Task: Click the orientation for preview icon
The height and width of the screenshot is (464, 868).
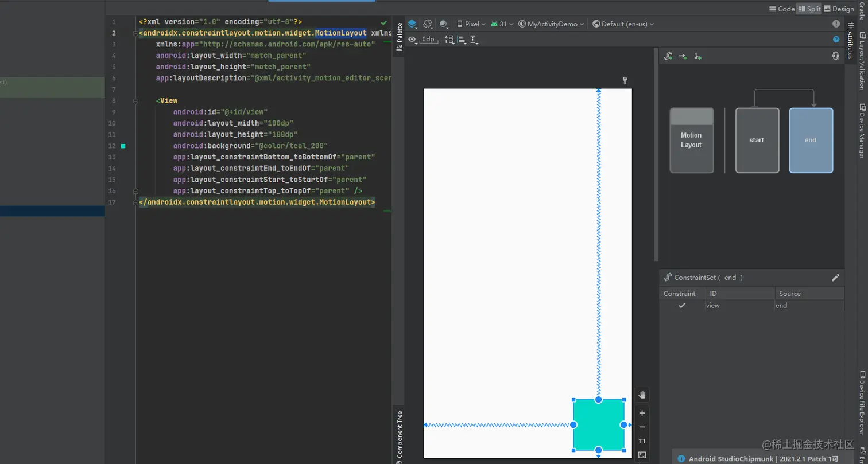Action: (x=428, y=24)
